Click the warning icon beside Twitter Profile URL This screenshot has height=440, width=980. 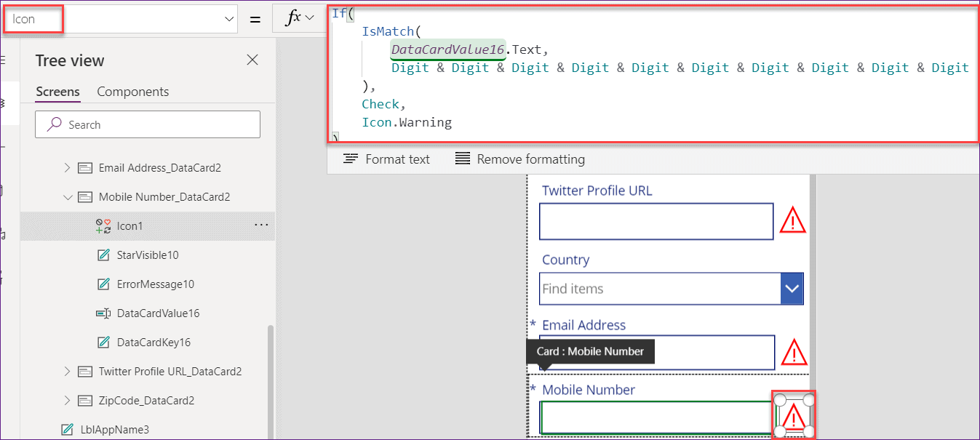(x=792, y=220)
